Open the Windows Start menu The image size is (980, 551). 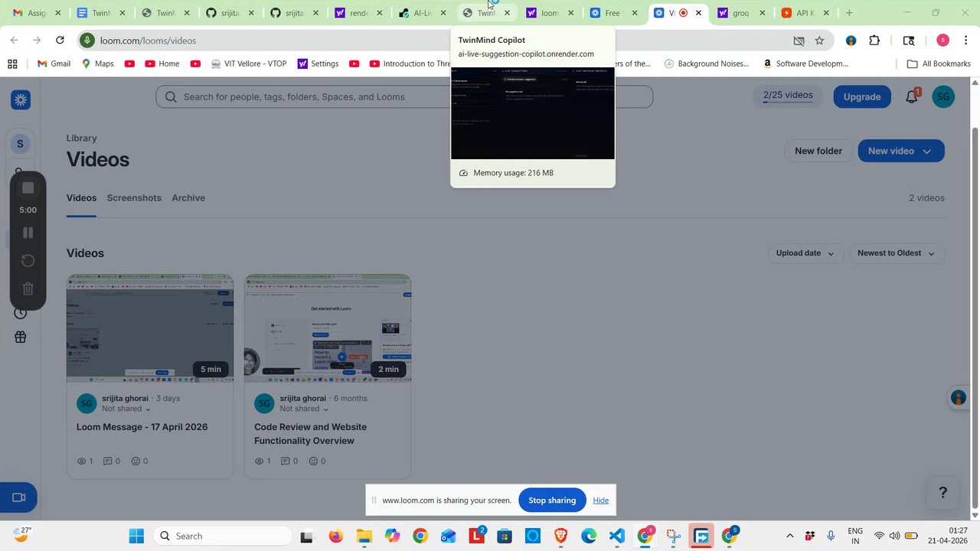(136, 536)
